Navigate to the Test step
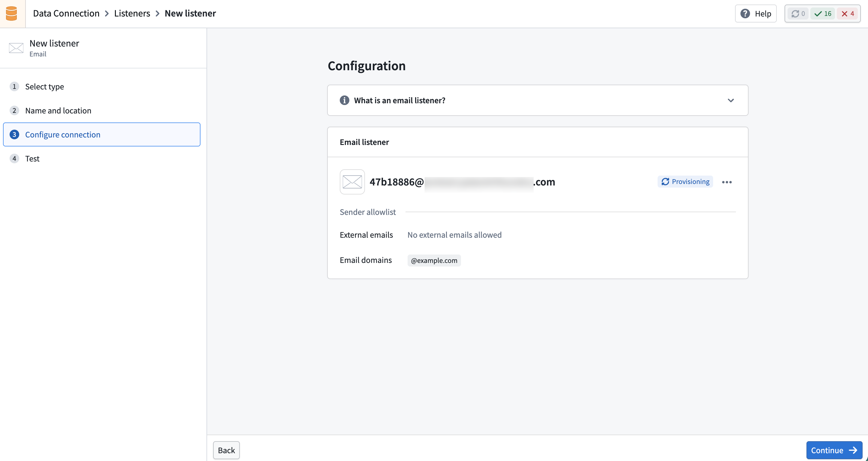This screenshot has height=461, width=868. pos(32,158)
